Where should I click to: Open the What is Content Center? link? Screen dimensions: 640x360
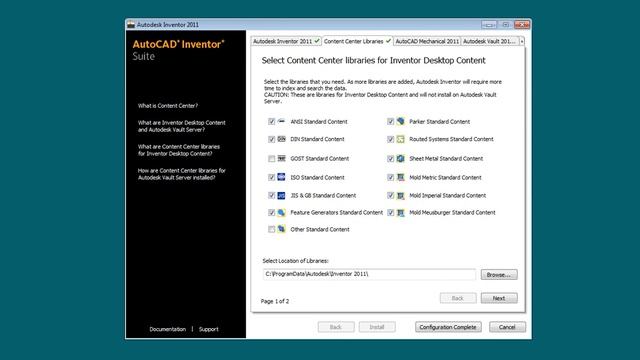(168, 106)
